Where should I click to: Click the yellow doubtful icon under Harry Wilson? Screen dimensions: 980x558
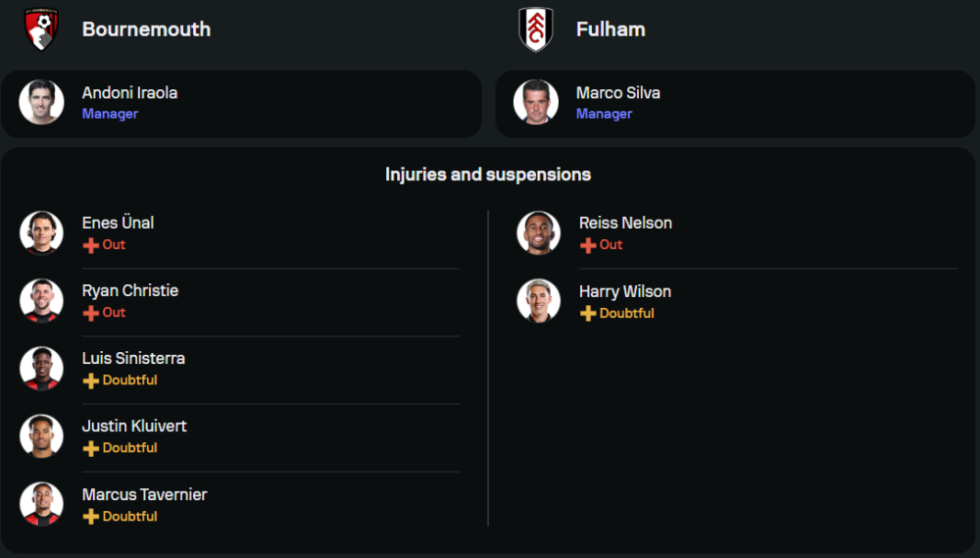click(588, 314)
